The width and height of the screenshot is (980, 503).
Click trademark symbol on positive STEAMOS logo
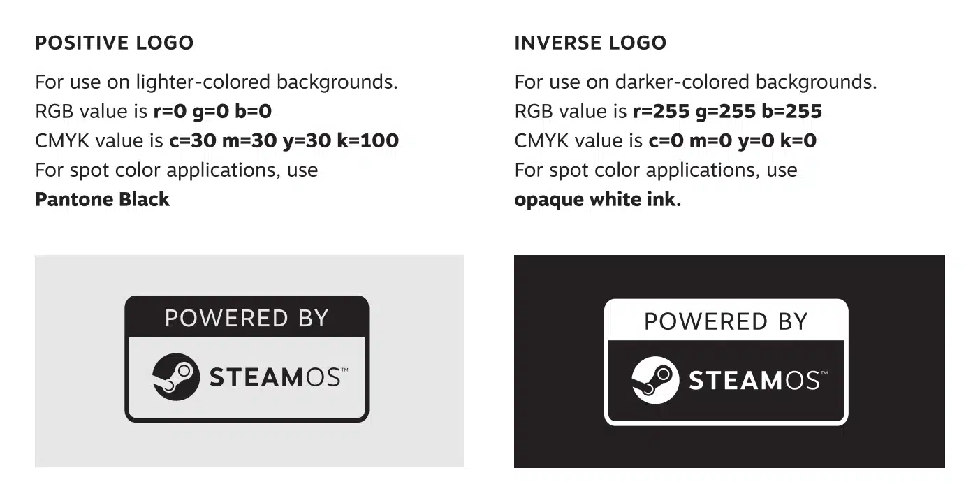coord(343,370)
